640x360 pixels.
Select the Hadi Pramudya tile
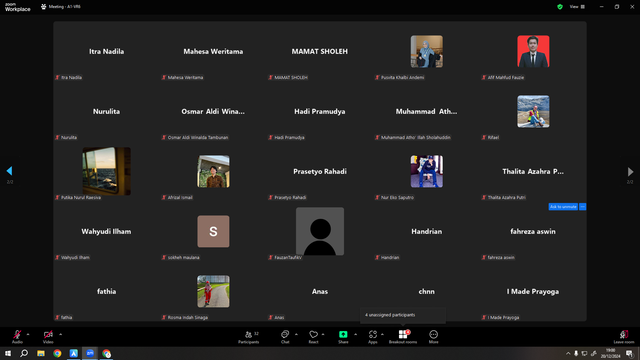320,111
